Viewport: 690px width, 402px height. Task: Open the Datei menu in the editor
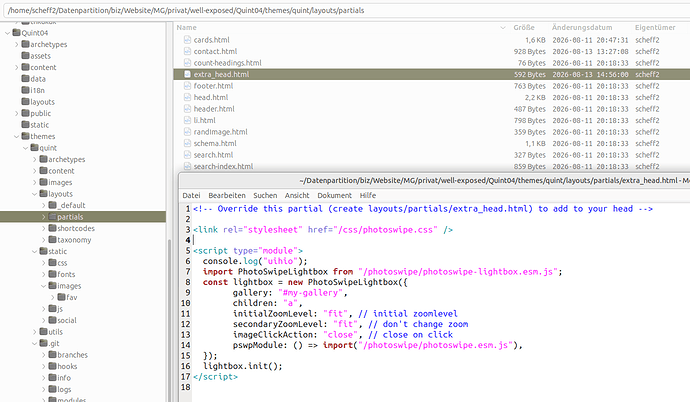[x=191, y=195]
